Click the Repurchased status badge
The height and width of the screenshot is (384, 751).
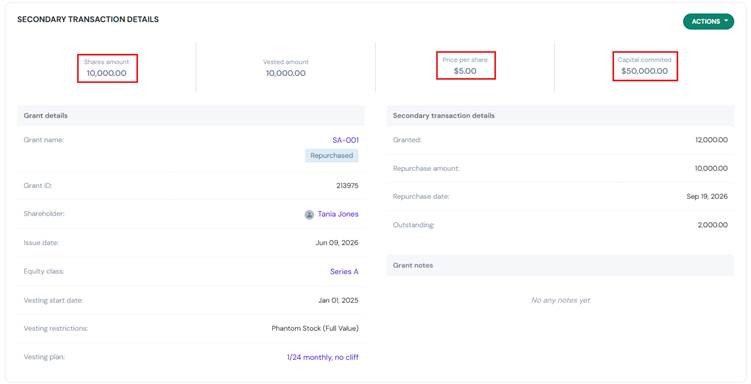click(x=331, y=156)
